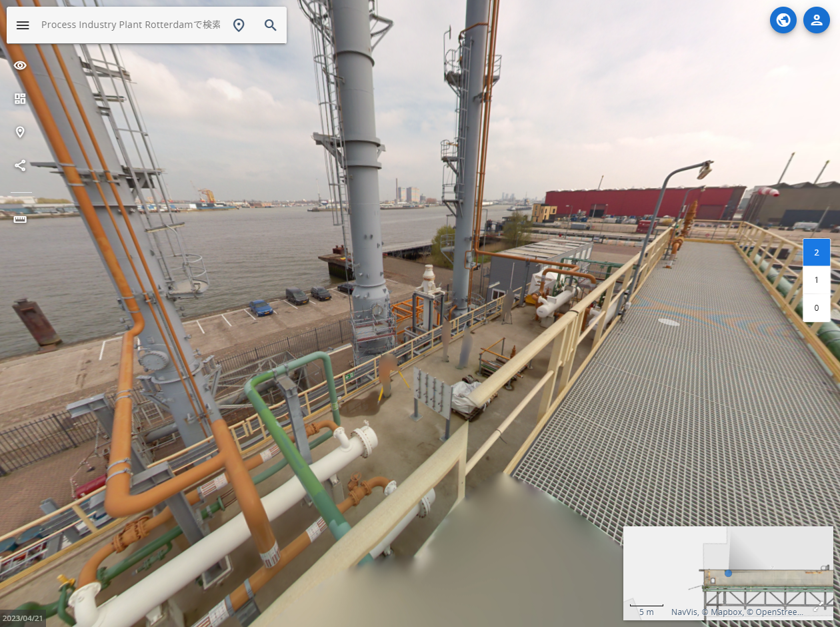The width and height of the screenshot is (840, 627).
Task: Select the ruler measurement tool
Action: coord(20,219)
